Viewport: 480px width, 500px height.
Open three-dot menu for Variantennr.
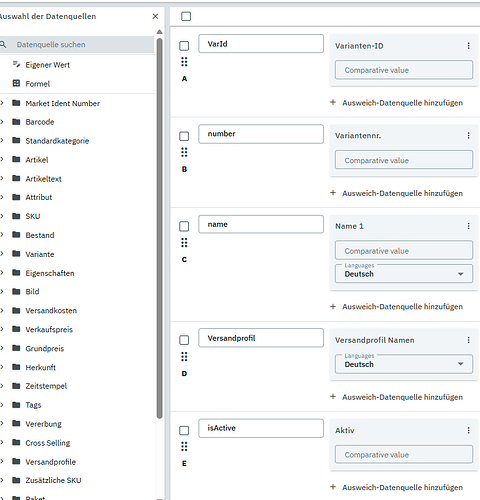[x=468, y=136]
